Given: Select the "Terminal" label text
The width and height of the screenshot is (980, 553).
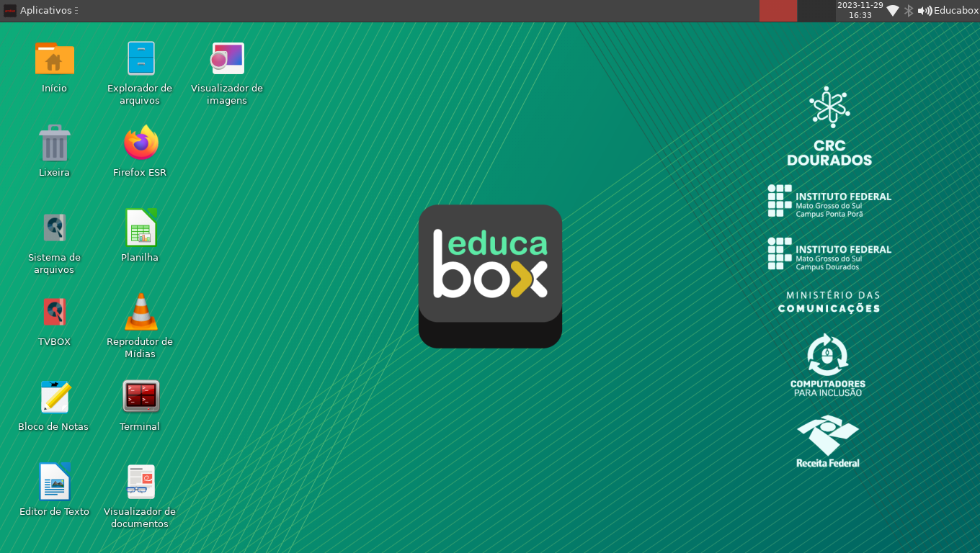Looking at the screenshot, I should 140,427.
